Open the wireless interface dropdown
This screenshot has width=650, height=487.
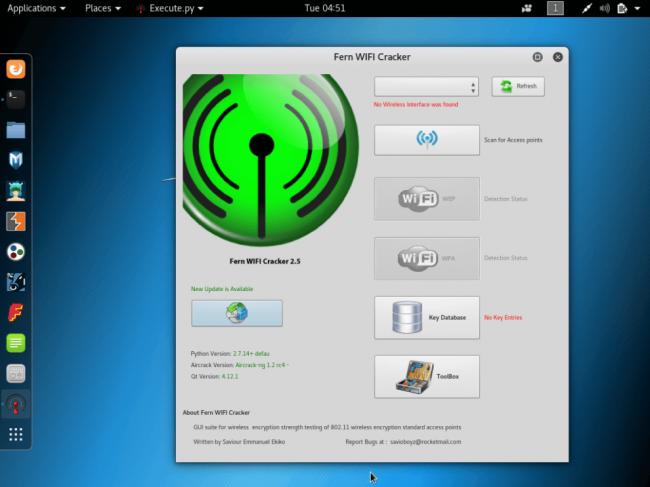tap(427, 87)
